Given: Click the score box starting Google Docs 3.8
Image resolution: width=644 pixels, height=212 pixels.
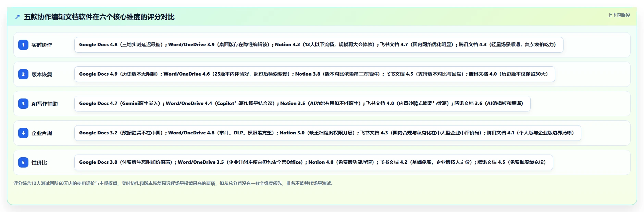Looking at the screenshot, I should click(x=313, y=162).
